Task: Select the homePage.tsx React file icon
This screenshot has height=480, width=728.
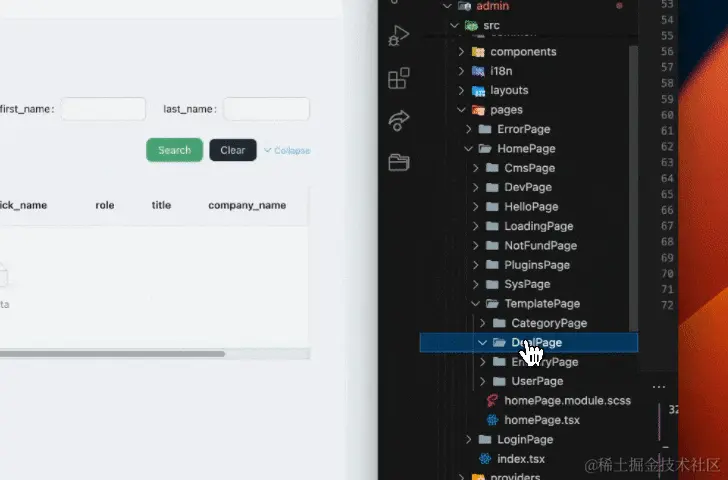Action: pyautogui.click(x=492, y=420)
